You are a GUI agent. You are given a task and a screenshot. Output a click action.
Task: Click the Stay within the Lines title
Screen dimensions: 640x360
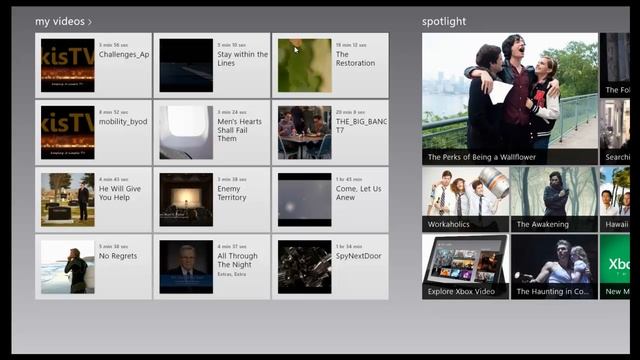pyautogui.click(x=242, y=59)
